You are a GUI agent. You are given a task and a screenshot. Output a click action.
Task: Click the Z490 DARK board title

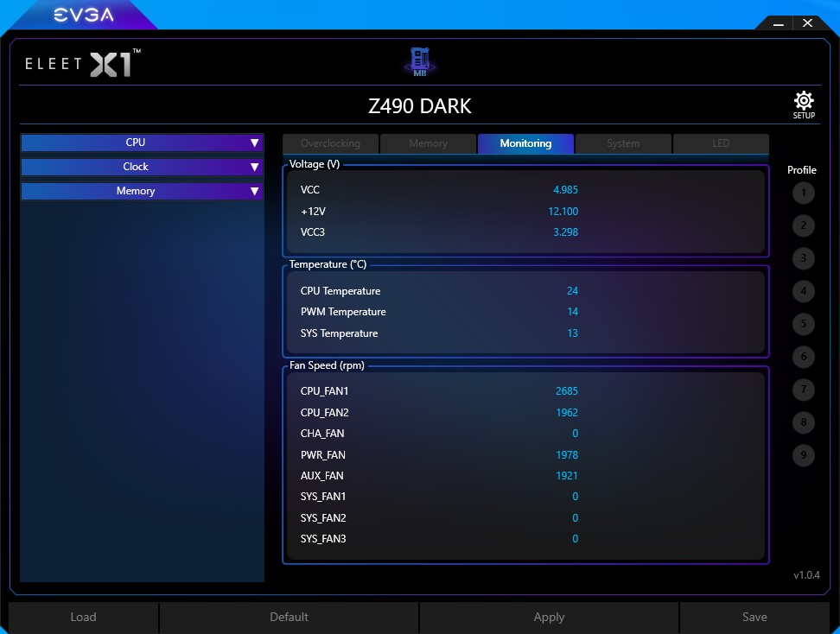point(419,106)
